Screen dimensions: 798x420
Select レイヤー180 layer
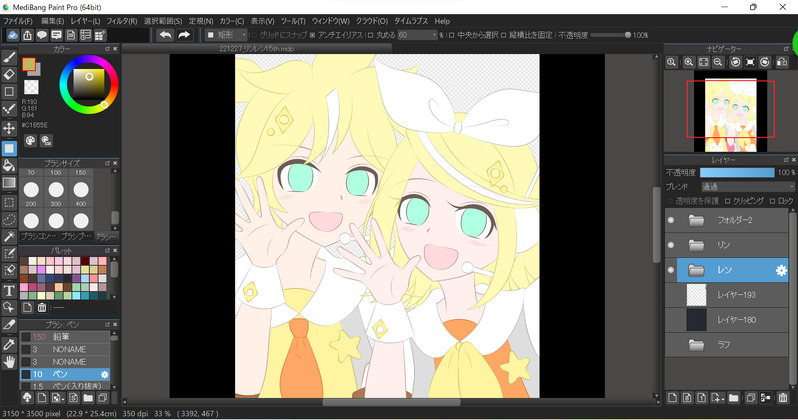727,320
